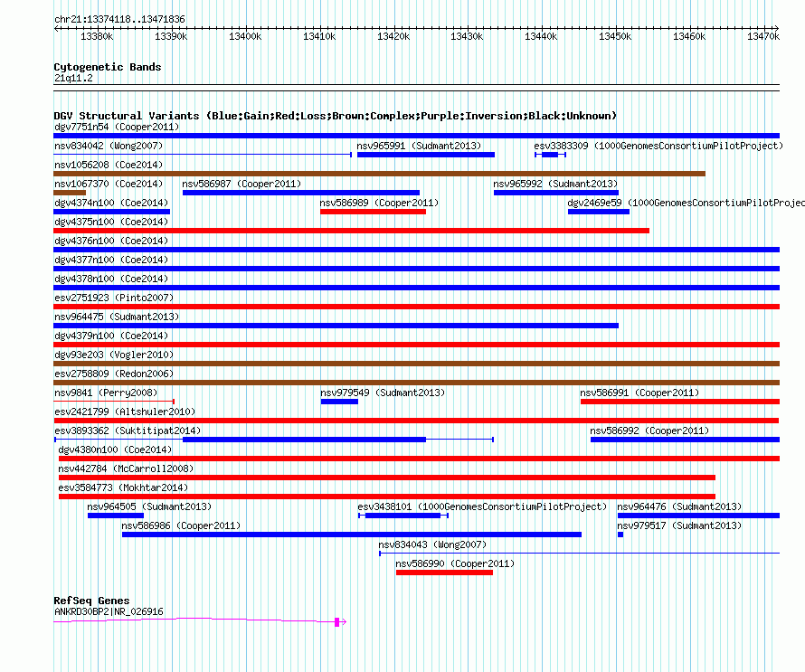Open esv2421799 (Altshuler2010) label
The height and width of the screenshot is (672, 805).
(x=125, y=412)
